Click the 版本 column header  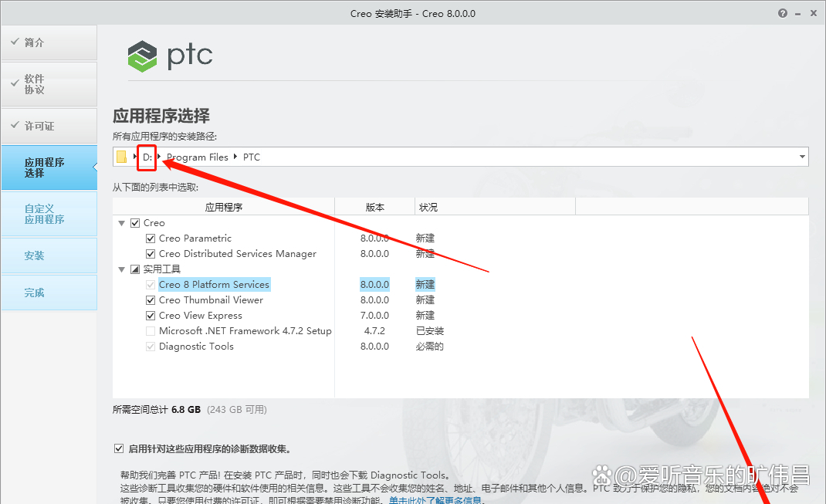tap(375, 207)
